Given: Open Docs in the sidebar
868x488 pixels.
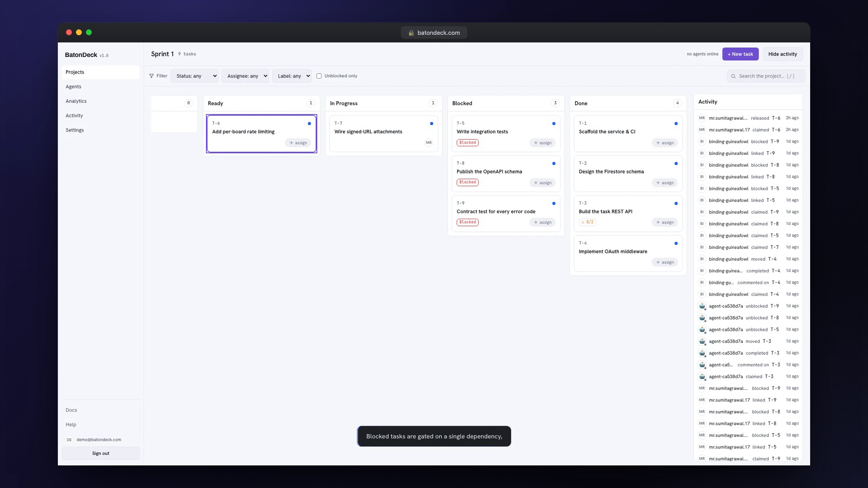Looking at the screenshot, I should coord(100,410).
